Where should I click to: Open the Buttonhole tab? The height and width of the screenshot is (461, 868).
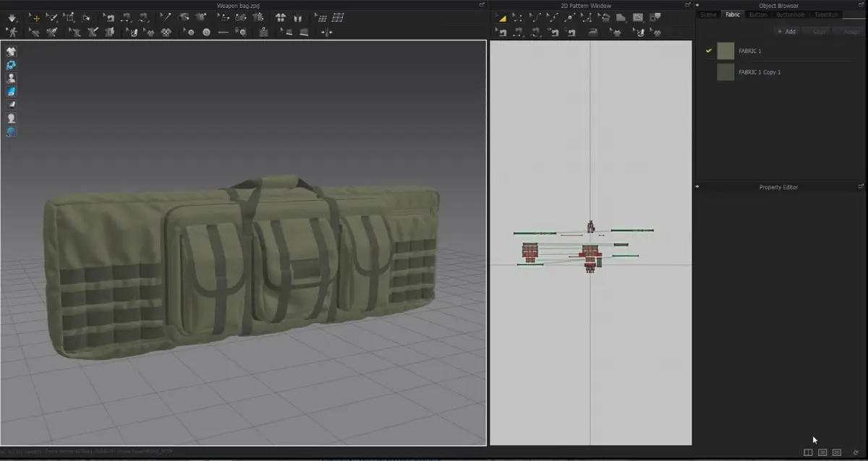pyautogui.click(x=790, y=14)
